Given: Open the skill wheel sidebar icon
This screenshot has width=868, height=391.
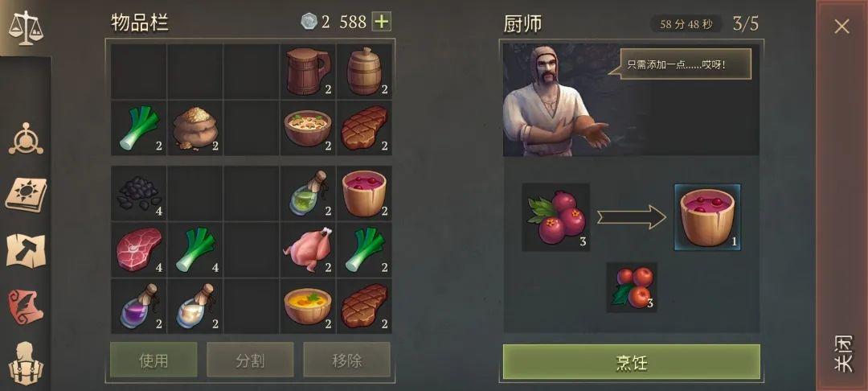Looking at the screenshot, I should click(26, 138).
